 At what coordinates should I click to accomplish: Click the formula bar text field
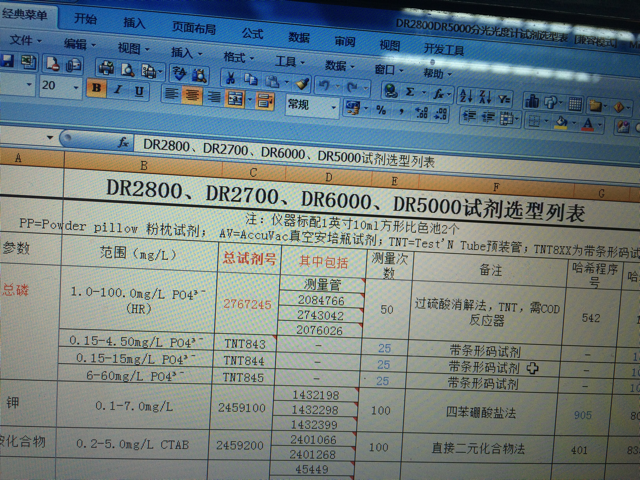pos(385,159)
